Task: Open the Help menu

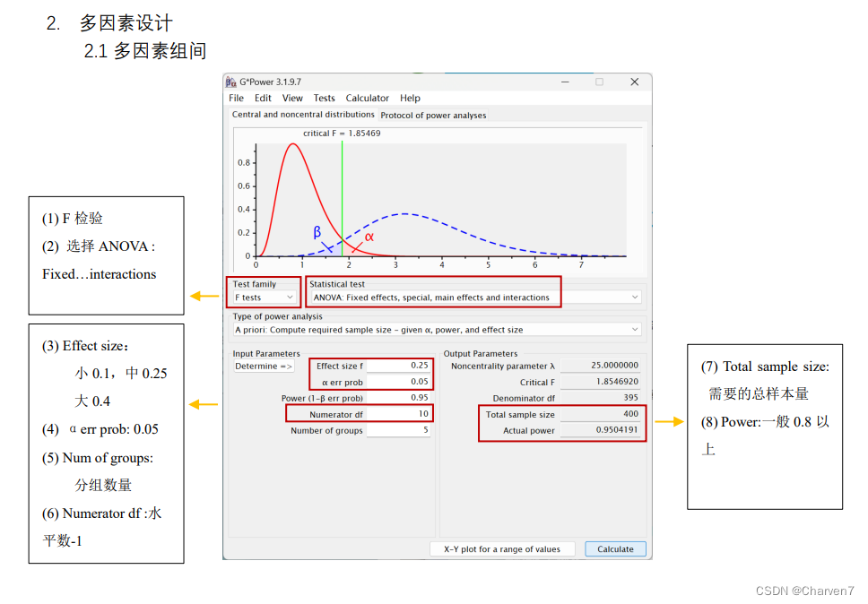Action: pos(410,98)
